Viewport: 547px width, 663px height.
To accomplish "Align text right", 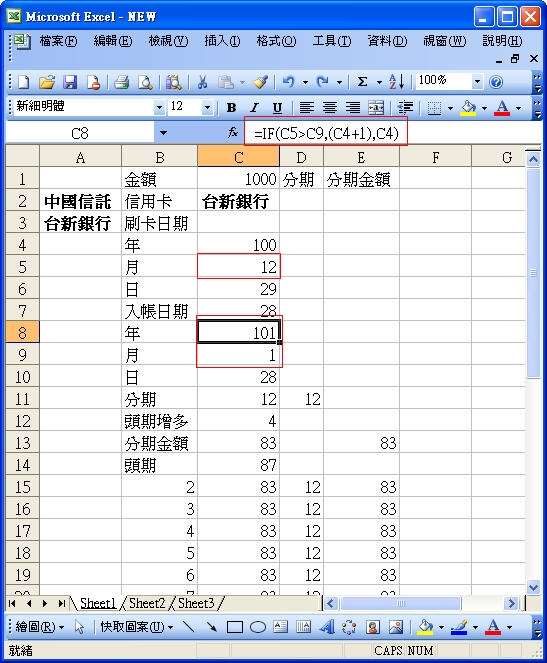I will pos(353,108).
